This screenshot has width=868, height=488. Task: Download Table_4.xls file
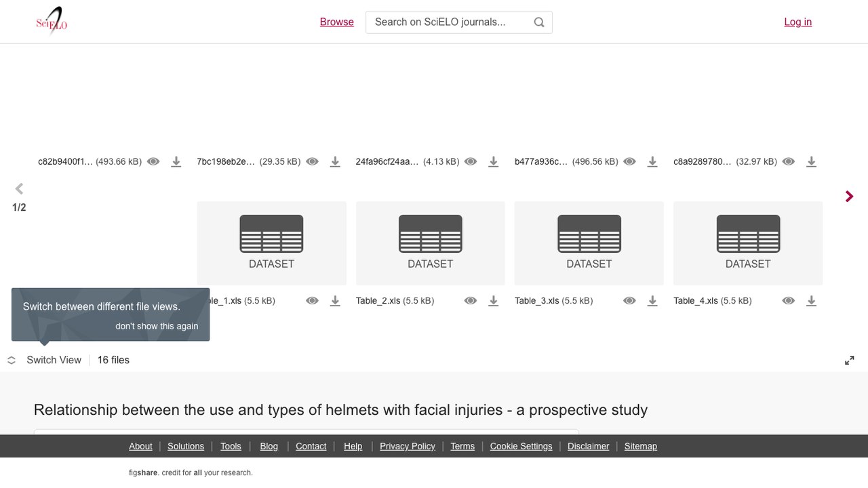tap(811, 301)
